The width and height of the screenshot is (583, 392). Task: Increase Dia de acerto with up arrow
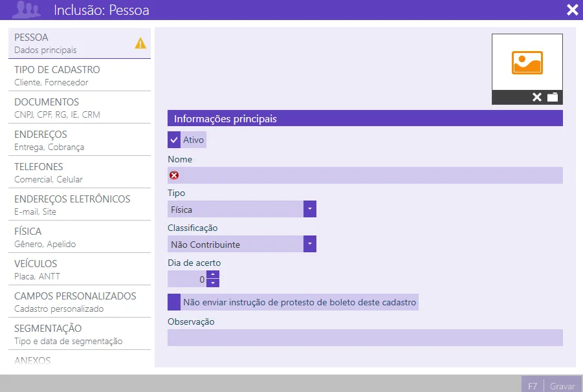coord(213,274)
